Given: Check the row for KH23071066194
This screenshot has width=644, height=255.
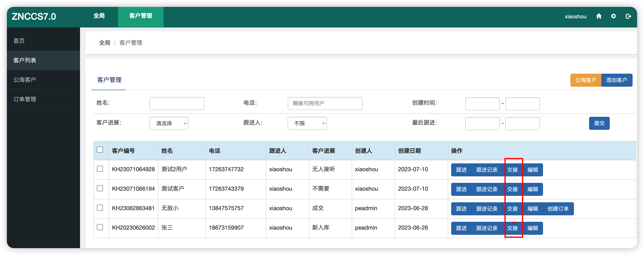Looking at the screenshot, I should tap(100, 188).
